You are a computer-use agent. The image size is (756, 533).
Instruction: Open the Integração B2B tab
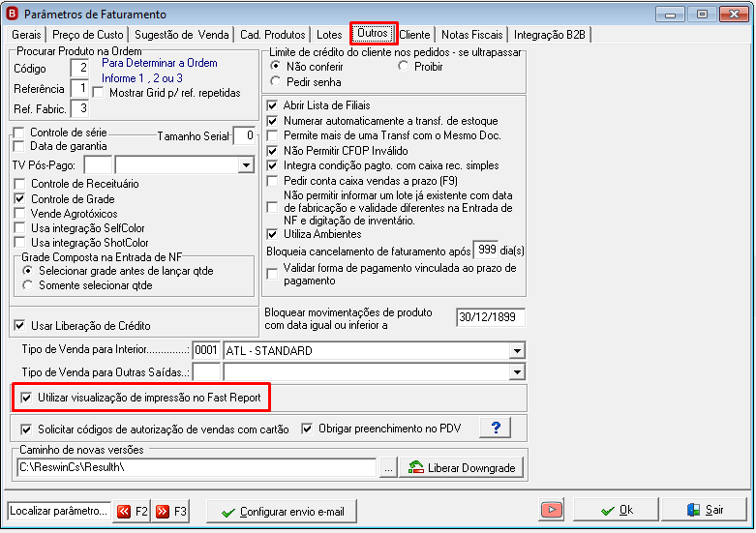[550, 35]
